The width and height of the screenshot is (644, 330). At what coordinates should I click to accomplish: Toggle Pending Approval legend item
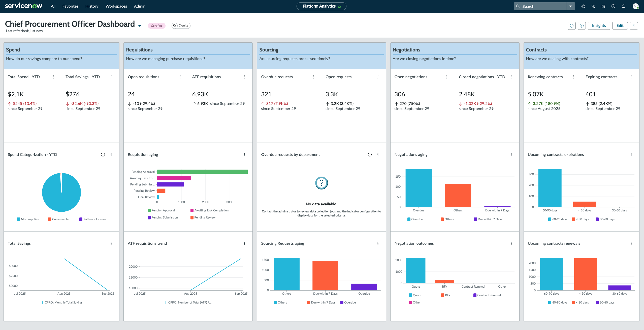pos(161,210)
